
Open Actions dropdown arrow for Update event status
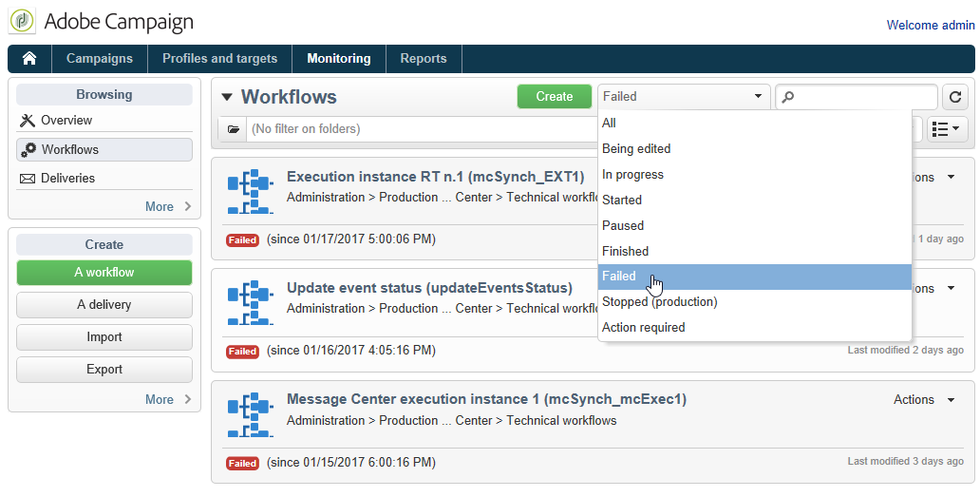(x=952, y=289)
